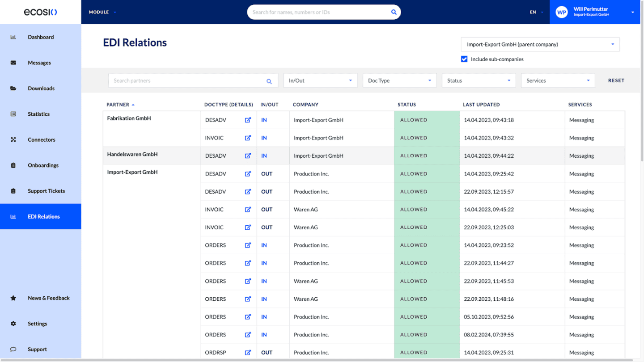The width and height of the screenshot is (644, 362).
Task: Open the EN language menu
Action: point(536,12)
